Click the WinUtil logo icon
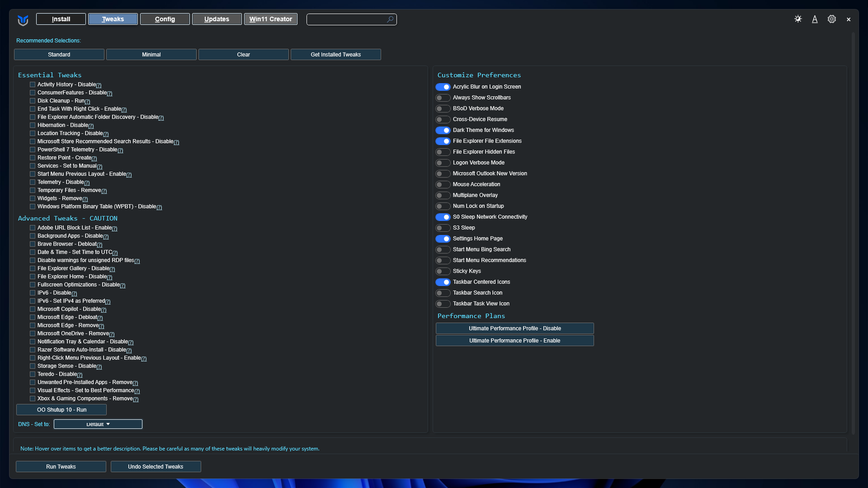868x488 pixels. (23, 20)
